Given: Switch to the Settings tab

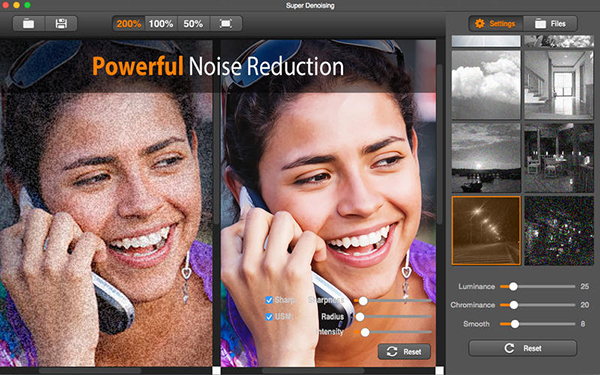Looking at the screenshot, I should click(x=496, y=24).
